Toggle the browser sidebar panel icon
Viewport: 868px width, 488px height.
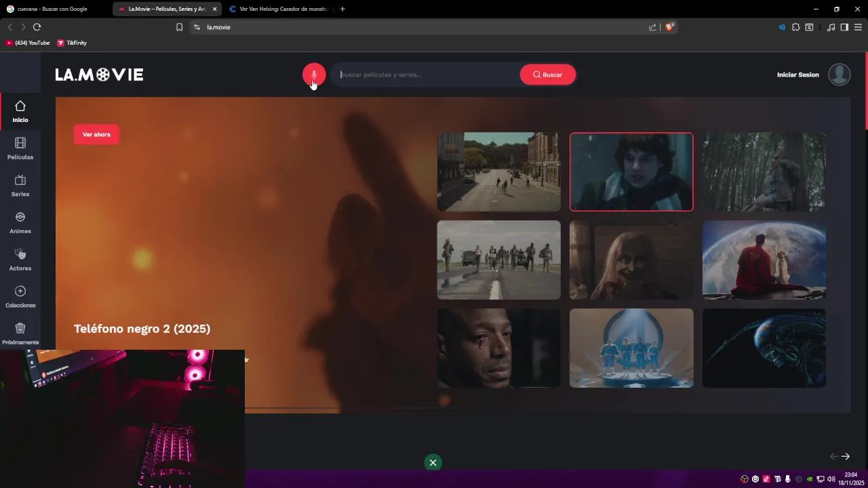pos(844,27)
